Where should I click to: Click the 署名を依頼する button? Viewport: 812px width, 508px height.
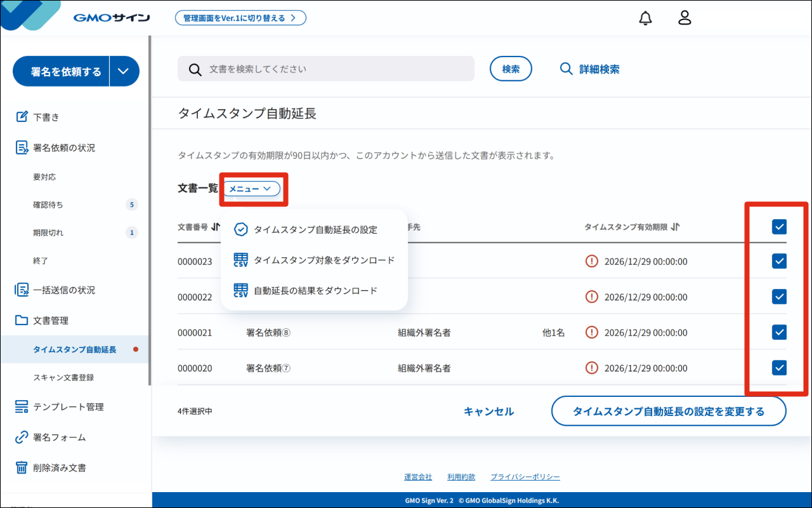pyautogui.click(x=62, y=72)
